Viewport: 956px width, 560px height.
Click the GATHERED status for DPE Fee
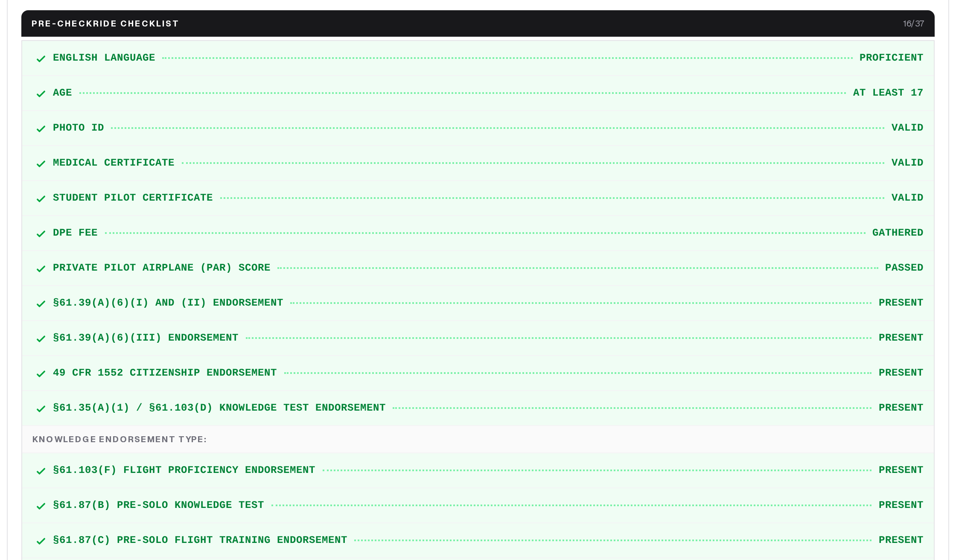[x=898, y=233]
